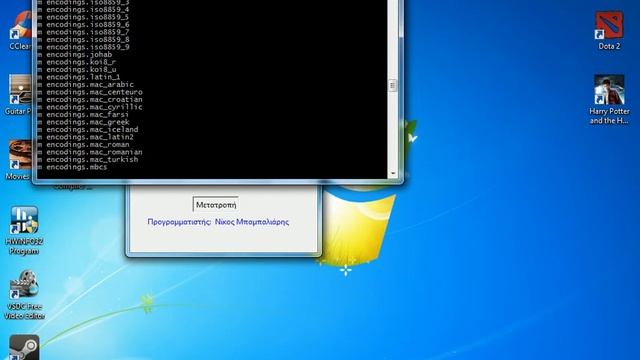
Task: Click the console scrollbar thumb
Action: [392, 85]
